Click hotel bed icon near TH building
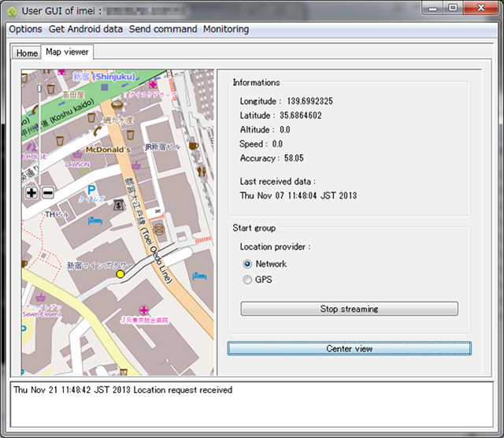 (x=95, y=221)
